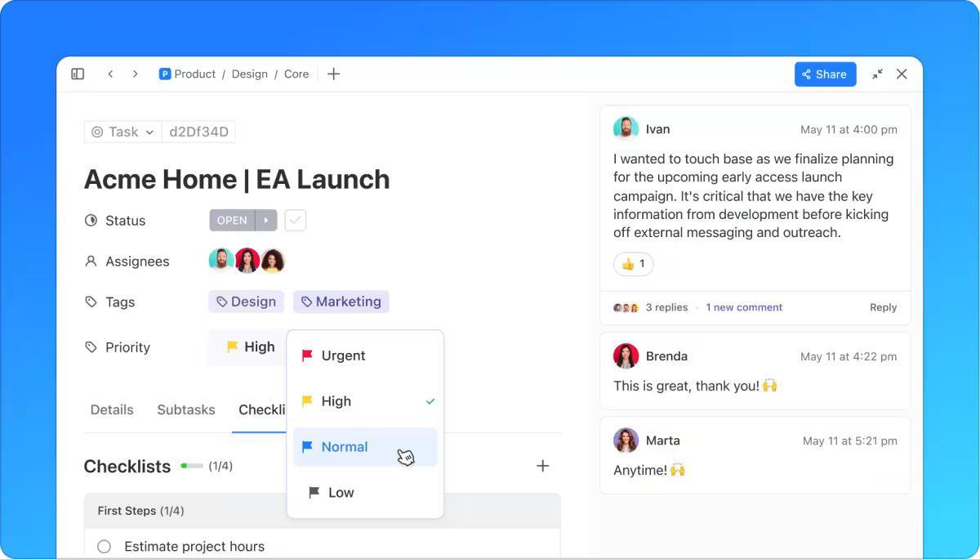
Task: Switch to the Details tab
Action: [x=112, y=409]
